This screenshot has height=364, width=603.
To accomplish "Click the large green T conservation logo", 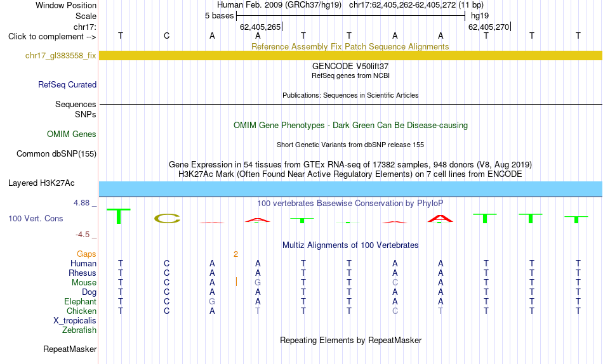I will (119, 216).
